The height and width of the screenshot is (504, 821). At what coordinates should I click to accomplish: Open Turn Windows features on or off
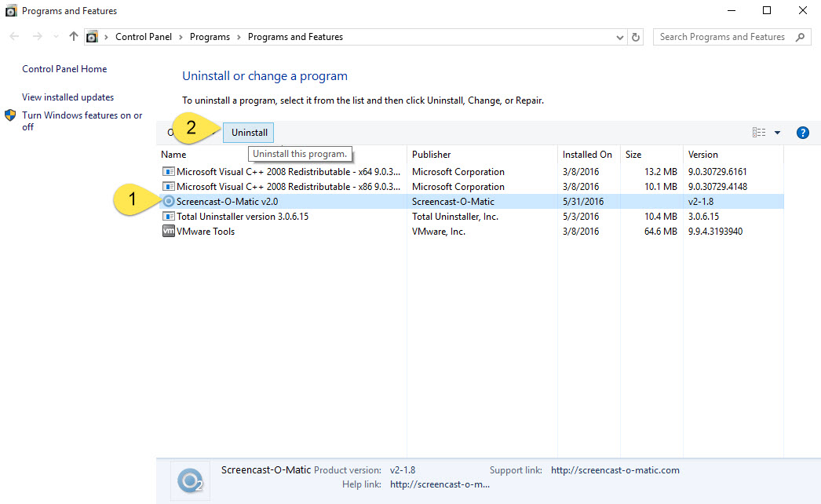pos(82,120)
